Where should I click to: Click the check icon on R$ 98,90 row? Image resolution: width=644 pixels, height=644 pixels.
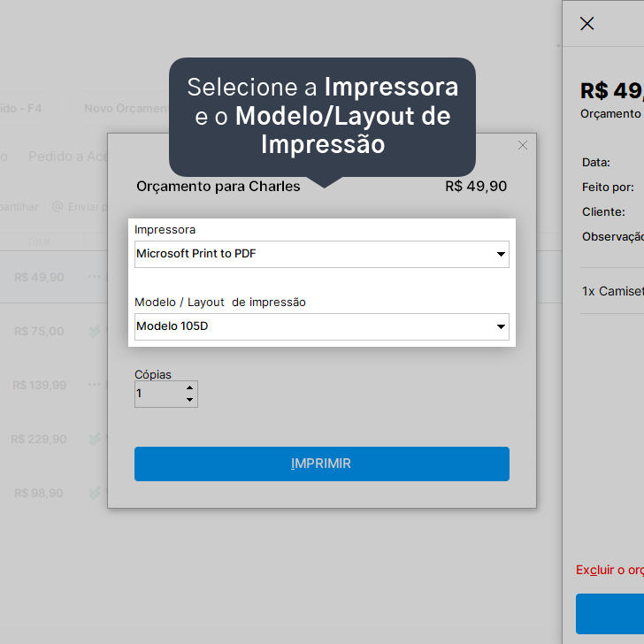[x=95, y=493]
